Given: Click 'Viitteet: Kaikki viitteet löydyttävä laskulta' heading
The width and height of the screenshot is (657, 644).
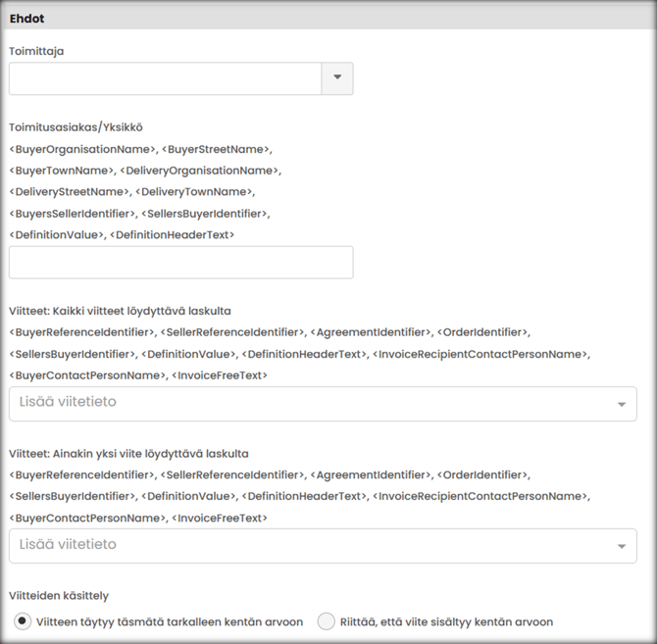Looking at the screenshot, I should coord(120,311).
